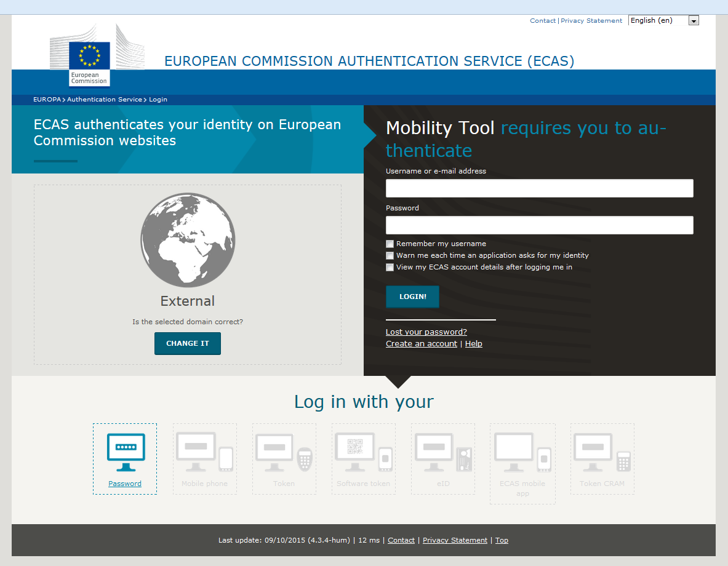Choose the eID card login icon
Viewport: 728px width, 566px height.
[x=444, y=452]
